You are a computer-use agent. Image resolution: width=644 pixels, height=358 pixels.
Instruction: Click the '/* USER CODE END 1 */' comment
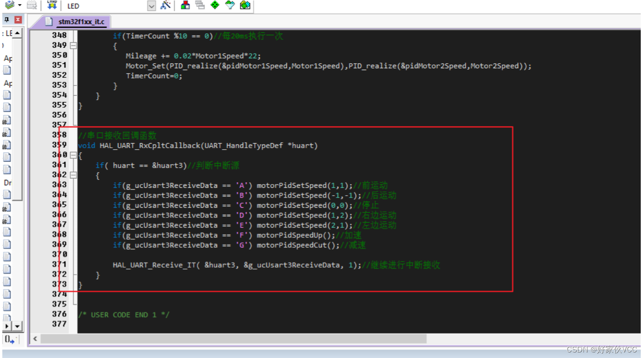[x=124, y=315]
